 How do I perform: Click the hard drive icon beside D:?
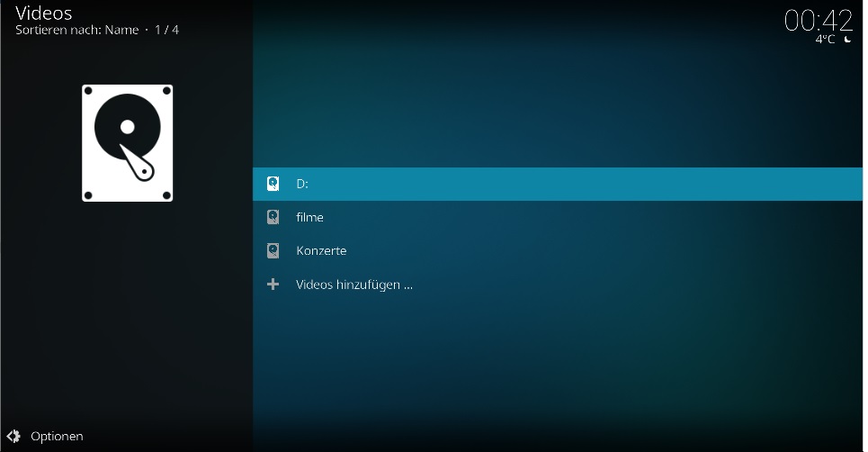coord(273,184)
